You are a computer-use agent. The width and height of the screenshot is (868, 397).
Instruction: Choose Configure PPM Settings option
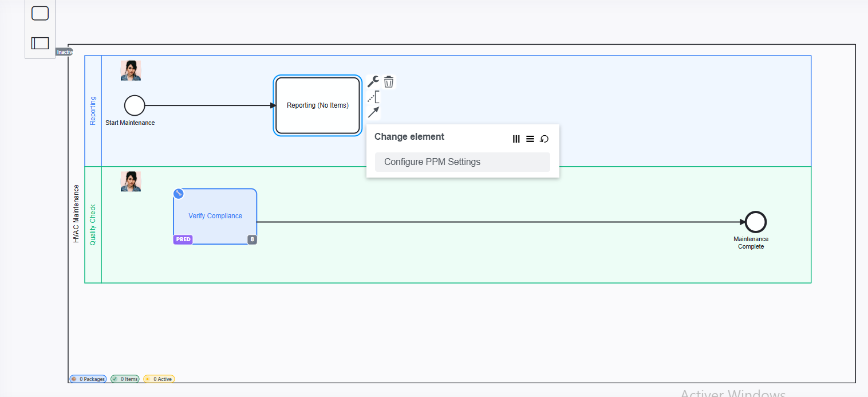point(462,162)
